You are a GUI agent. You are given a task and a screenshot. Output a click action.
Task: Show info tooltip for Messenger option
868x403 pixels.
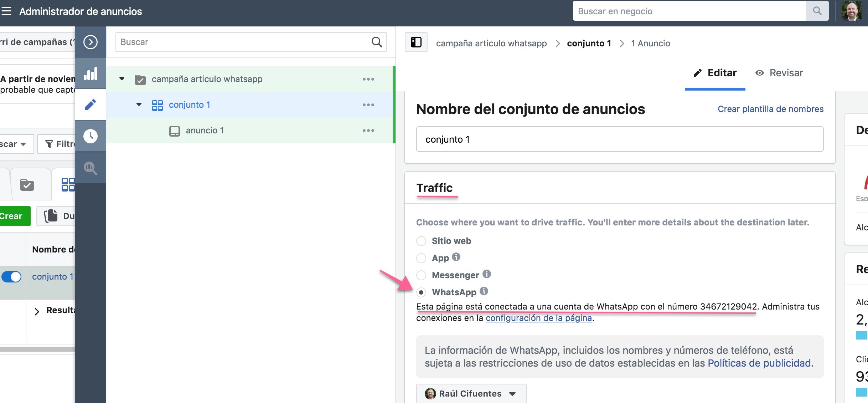tap(487, 274)
